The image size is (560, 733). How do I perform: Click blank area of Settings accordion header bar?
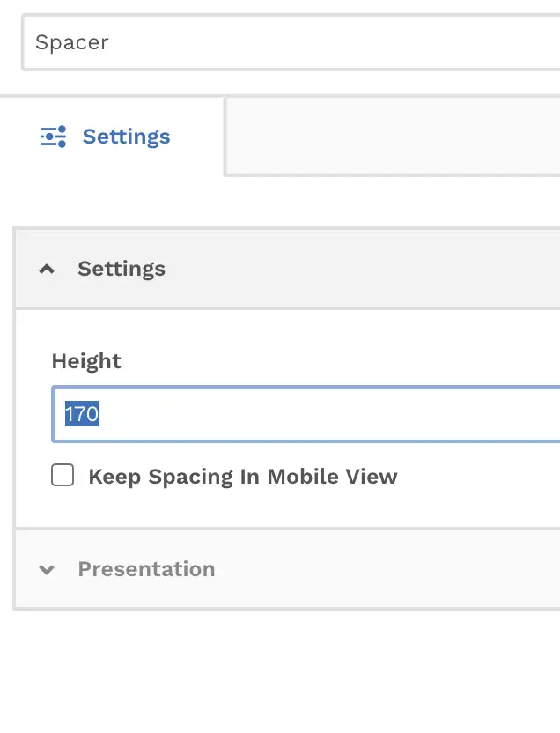(x=365, y=269)
